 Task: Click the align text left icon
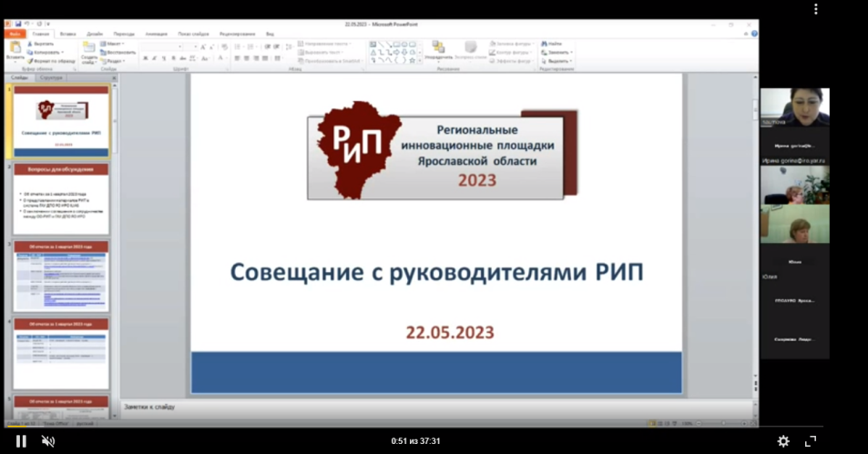pos(237,58)
